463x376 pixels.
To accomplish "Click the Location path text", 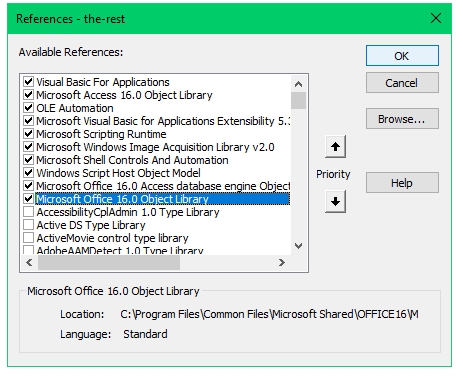I will pos(269,314).
